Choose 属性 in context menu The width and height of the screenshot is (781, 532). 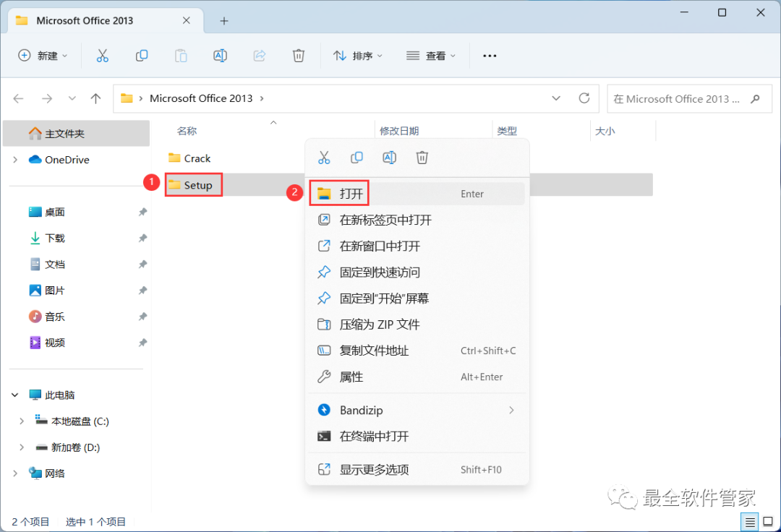[417, 377]
